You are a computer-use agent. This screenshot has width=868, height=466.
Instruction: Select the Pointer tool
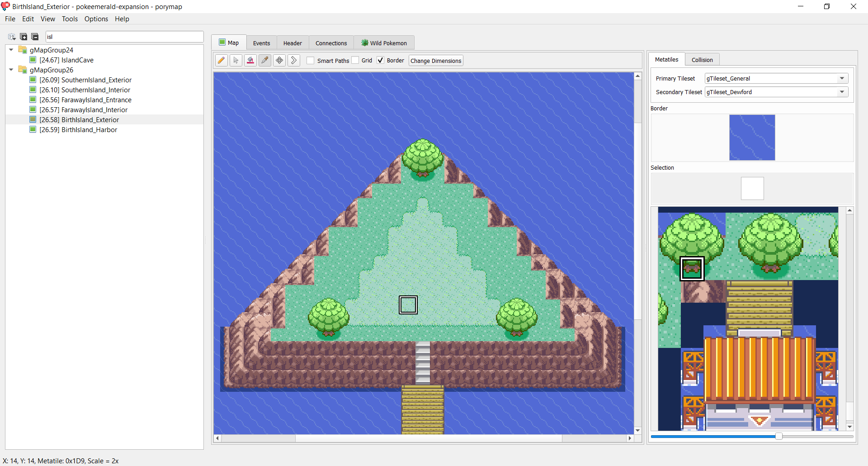coord(236,60)
